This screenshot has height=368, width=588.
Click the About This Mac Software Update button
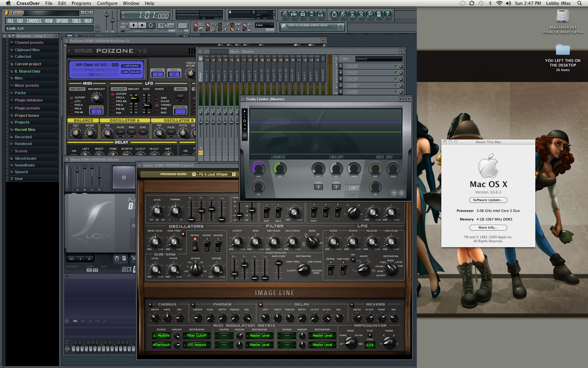point(488,201)
